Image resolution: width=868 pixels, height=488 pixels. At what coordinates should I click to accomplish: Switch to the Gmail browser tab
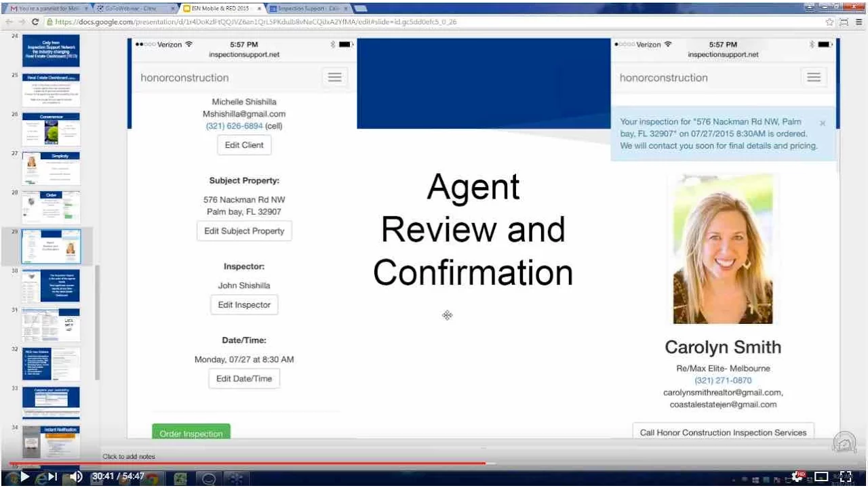[x=47, y=8]
